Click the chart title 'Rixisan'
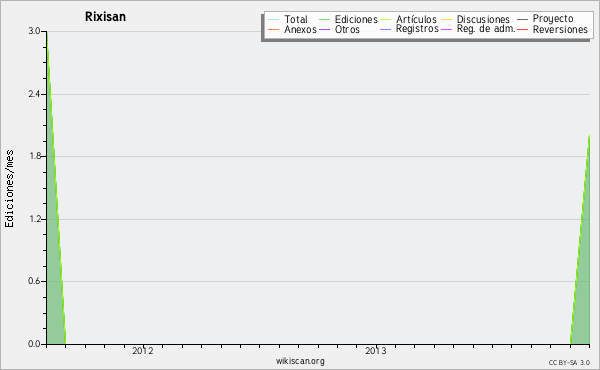The width and height of the screenshot is (600, 370). [x=105, y=17]
